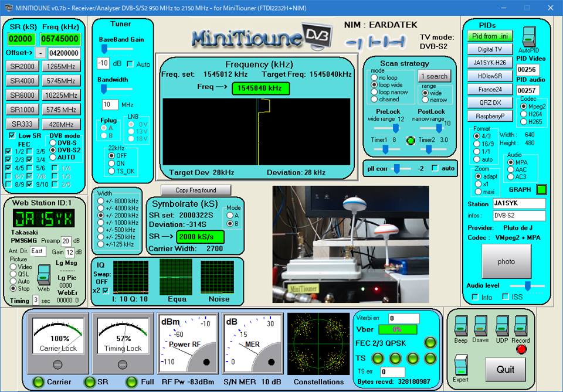Toggle the Web switch icon
563x392 pixels.
click(43, 275)
